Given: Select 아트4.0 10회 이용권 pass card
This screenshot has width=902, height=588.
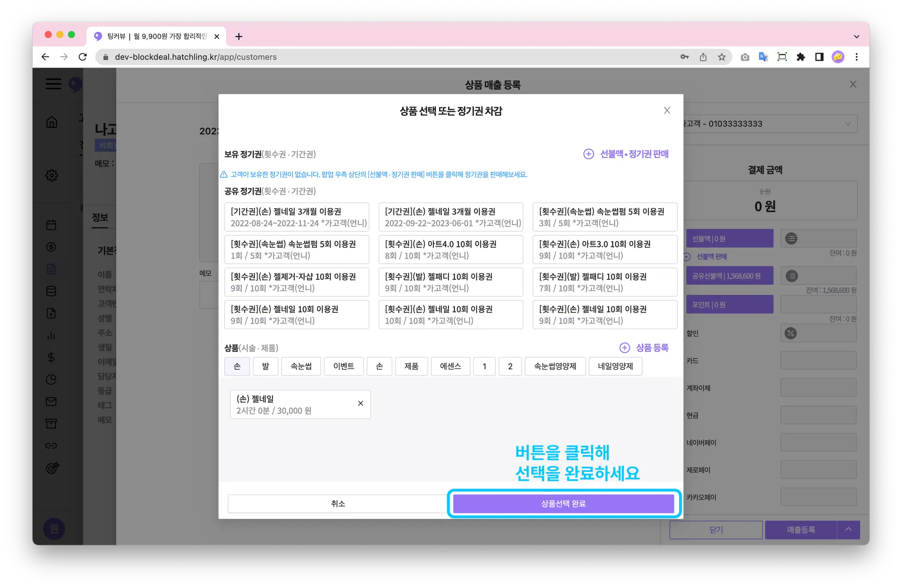Looking at the screenshot, I should click(451, 249).
